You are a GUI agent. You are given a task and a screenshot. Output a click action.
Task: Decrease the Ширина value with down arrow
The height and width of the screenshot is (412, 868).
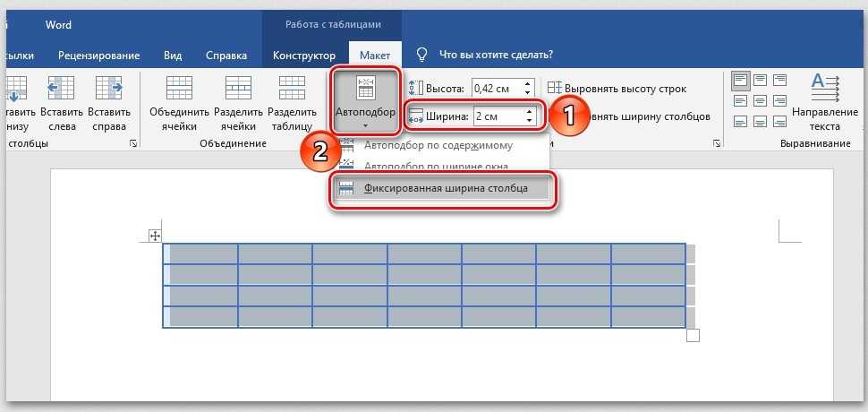(528, 121)
